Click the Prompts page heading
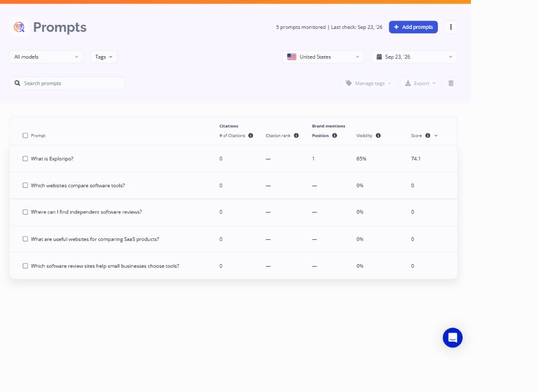 [59, 27]
